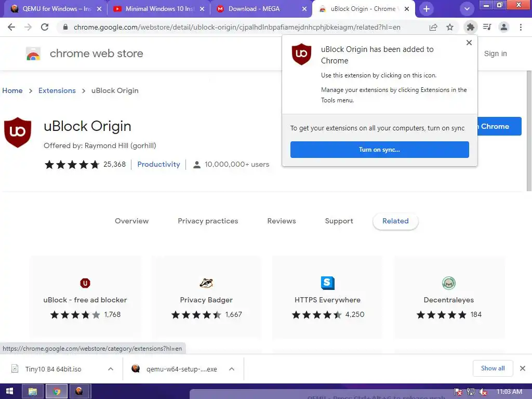Bookmark this page with star icon

pos(450,27)
